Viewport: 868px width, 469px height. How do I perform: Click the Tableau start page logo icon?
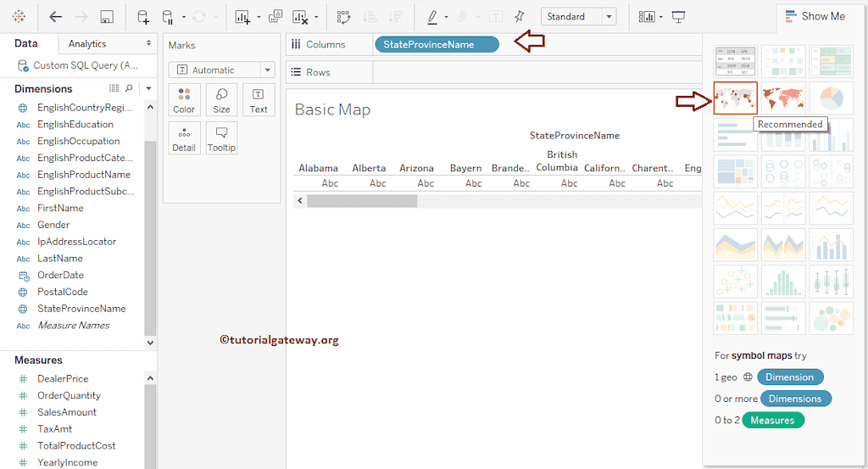pyautogui.click(x=19, y=17)
